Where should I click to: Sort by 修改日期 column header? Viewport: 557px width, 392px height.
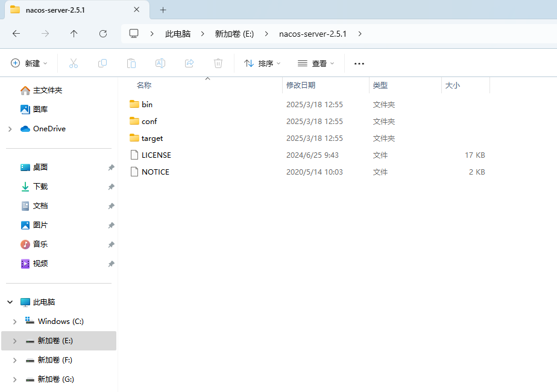(301, 85)
